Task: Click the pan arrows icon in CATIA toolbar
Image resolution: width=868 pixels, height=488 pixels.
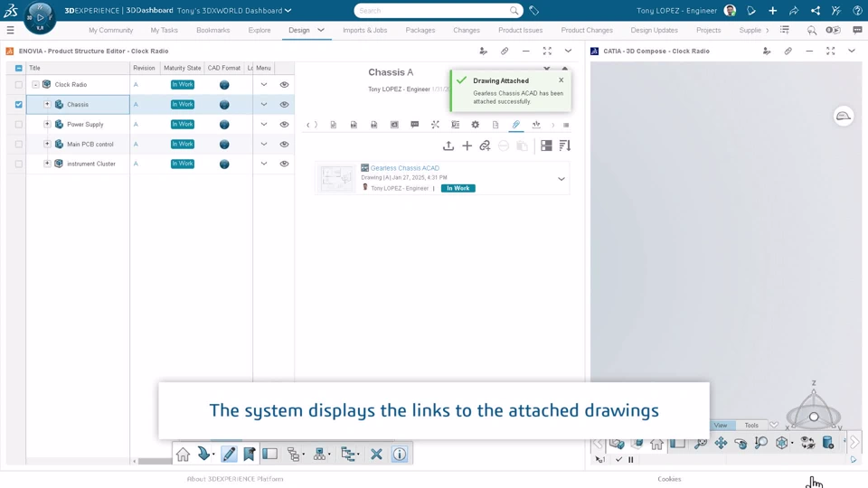Action: 721,443
